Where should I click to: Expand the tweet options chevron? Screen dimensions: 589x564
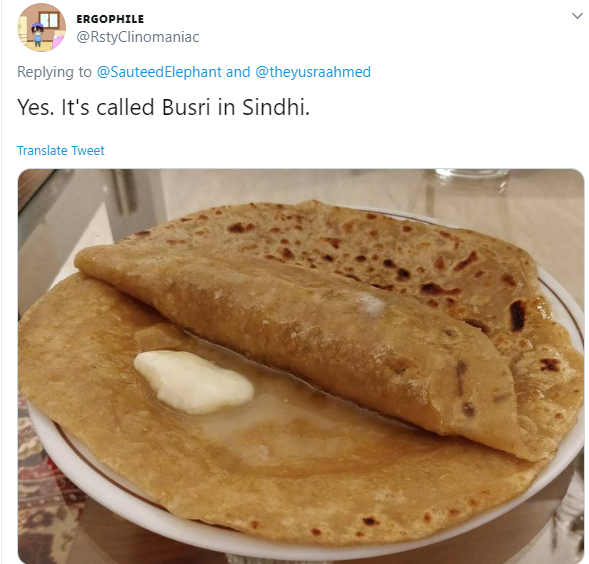pyautogui.click(x=577, y=16)
